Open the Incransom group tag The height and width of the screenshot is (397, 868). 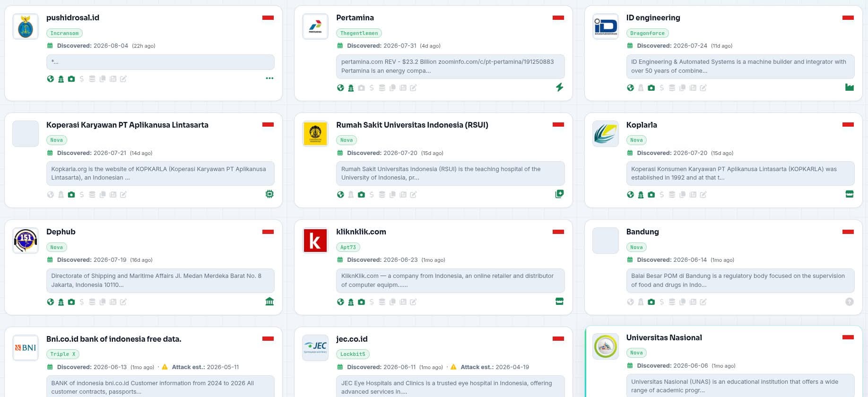click(64, 33)
